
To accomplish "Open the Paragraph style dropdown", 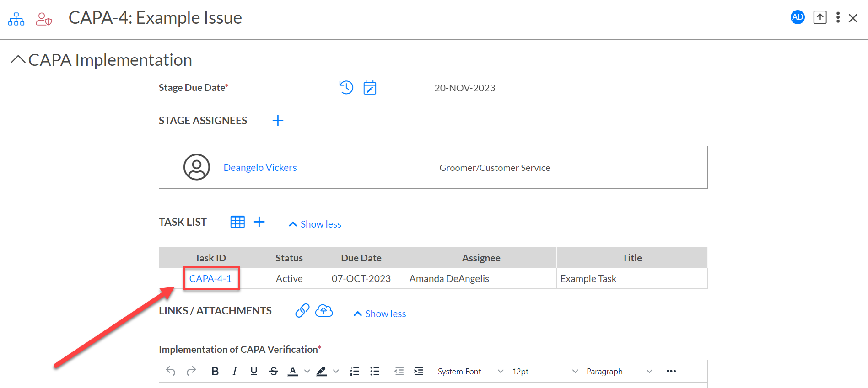I will (x=619, y=371).
